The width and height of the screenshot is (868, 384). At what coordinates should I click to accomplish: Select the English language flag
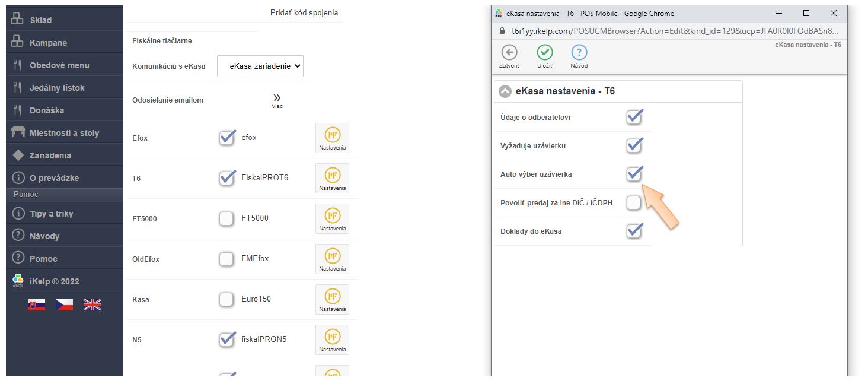(92, 304)
